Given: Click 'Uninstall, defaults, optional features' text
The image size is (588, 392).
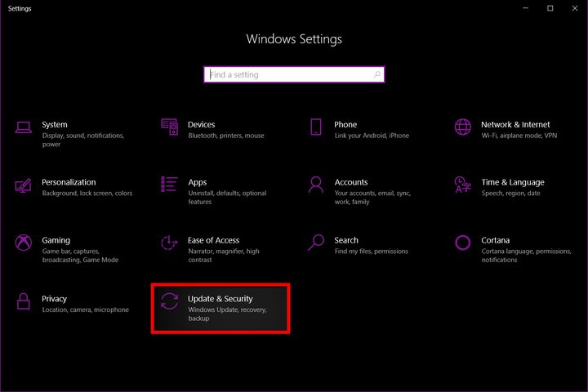Looking at the screenshot, I should pos(227,198).
